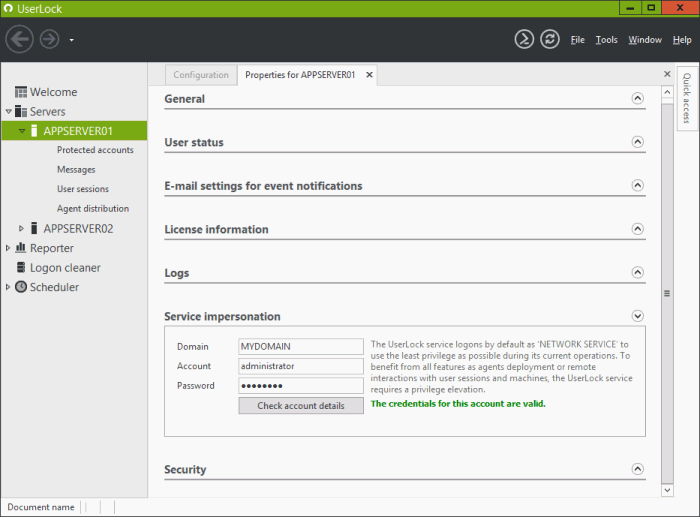The width and height of the screenshot is (700, 517).
Task: Expand the APPSERVER02 tree node
Action: point(21,229)
